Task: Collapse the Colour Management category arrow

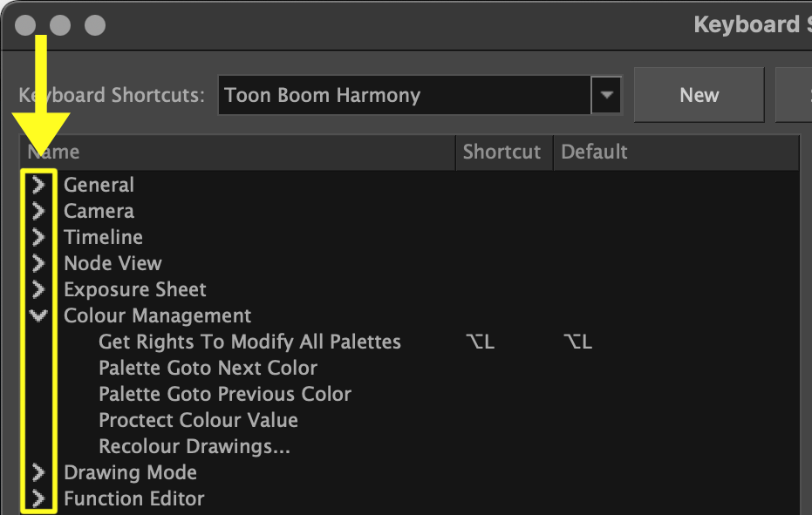Action: (38, 315)
